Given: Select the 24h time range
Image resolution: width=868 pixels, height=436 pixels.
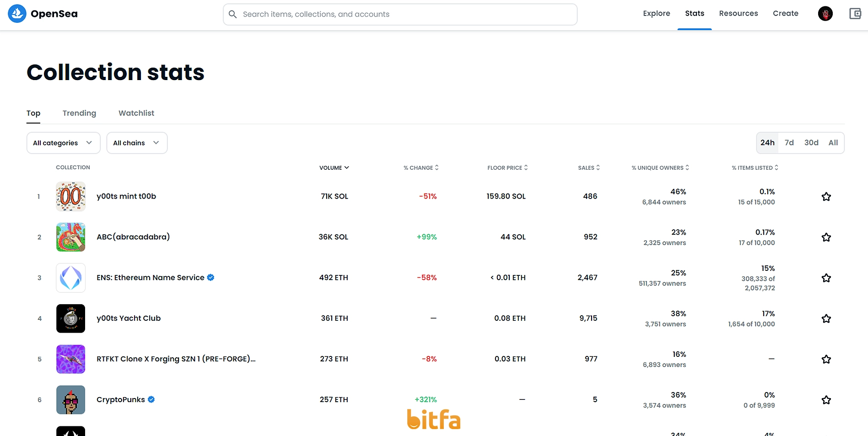Looking at the screenshot, I should coord(767,143).
